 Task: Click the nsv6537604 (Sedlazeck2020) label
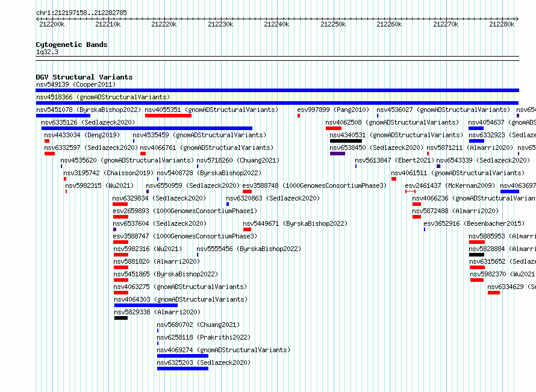[160, 223]
